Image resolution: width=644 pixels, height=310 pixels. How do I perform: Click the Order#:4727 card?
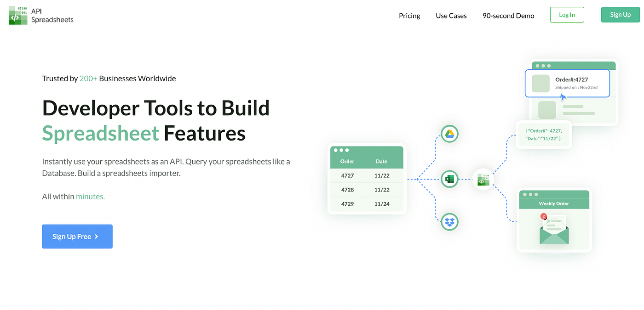click(567, 83)
